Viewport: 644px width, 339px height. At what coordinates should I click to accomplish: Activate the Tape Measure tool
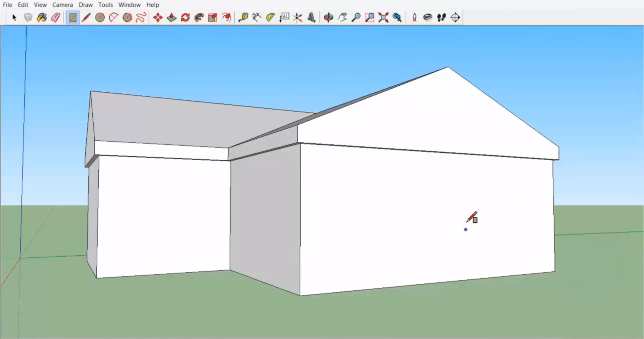click(x=243, y=17)
